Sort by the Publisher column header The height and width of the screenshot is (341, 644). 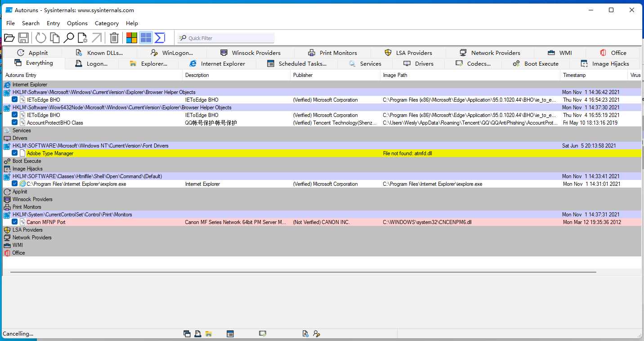click(303, 75)
